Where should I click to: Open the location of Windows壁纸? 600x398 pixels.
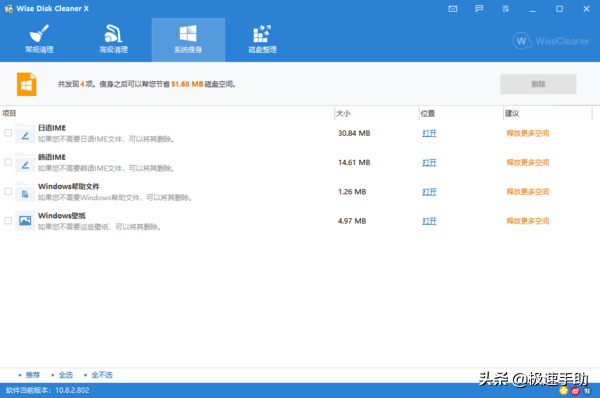[x=429, y=221]
